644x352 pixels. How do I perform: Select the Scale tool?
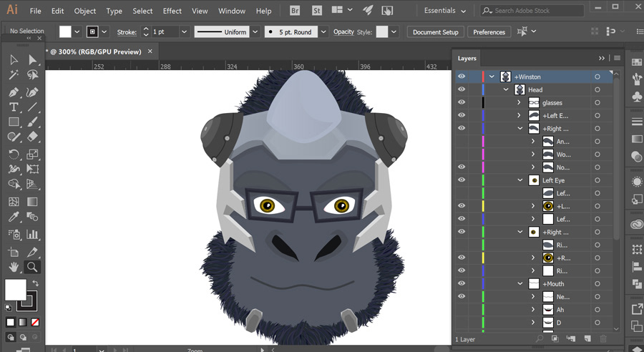tap(32, 154)
